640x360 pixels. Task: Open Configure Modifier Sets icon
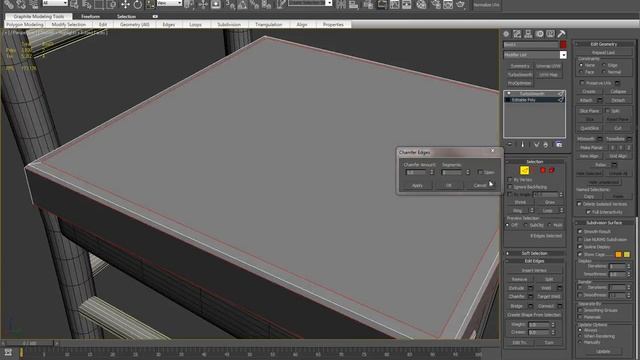559,144
